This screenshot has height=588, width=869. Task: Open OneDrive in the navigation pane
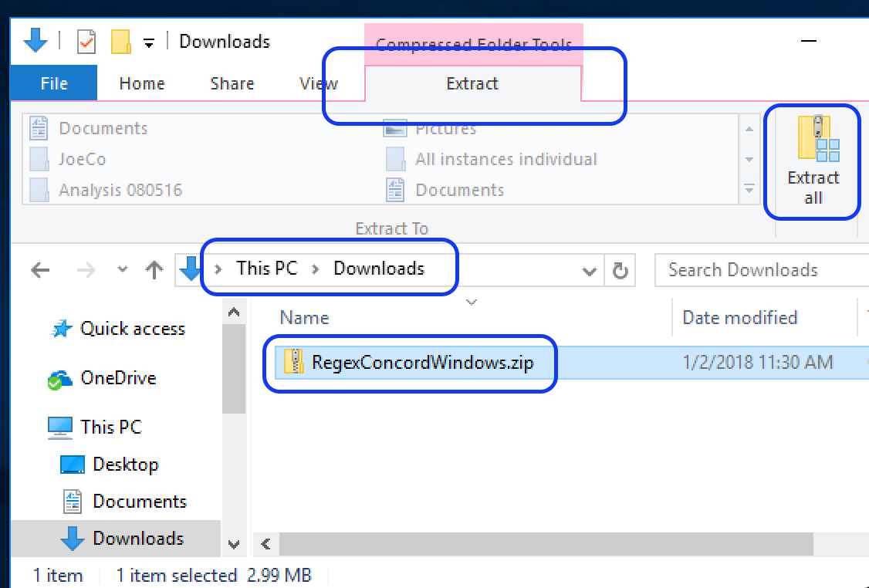click(117, 378)
